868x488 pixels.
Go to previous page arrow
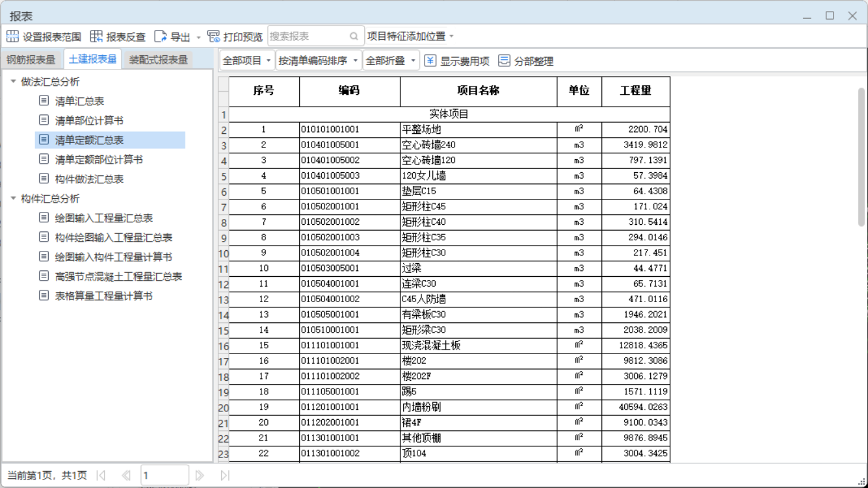pos(126,476)
